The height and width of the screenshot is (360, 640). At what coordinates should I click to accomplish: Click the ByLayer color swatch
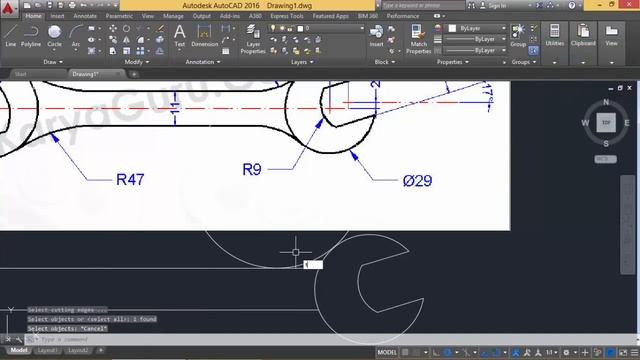click(x=452, y=28)
